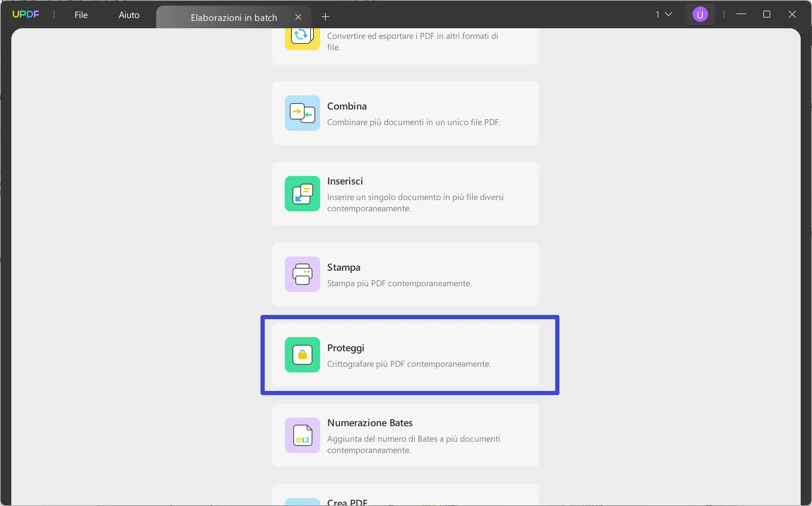This screenshot has height=506, width=812.
Task: Open the Proteggi card
Action: (x=406, y=355)
